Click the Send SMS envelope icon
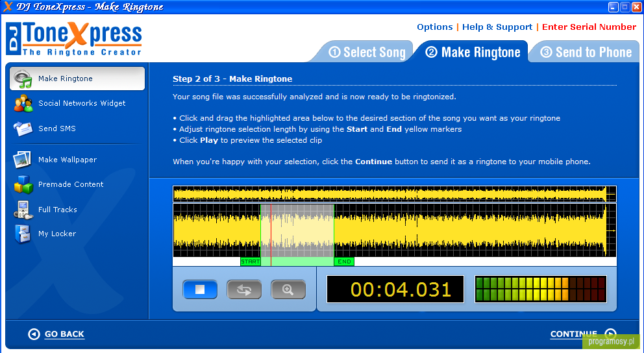644x353 pixels. [23, 128]
